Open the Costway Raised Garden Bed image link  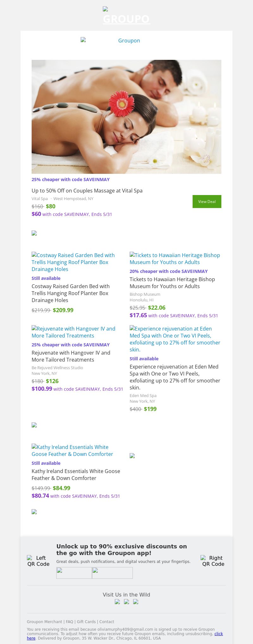click(x=73, y=262)
